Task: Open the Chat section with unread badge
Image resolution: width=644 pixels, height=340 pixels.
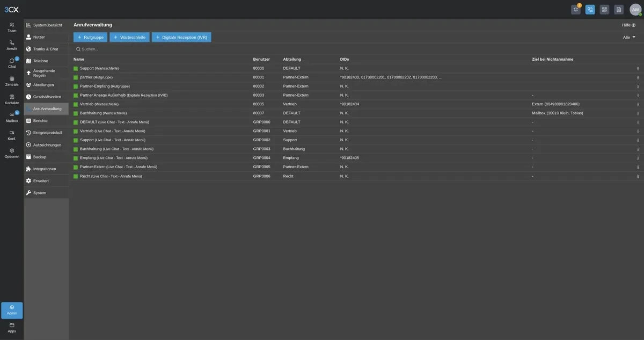Action: [x=12, y=63]
